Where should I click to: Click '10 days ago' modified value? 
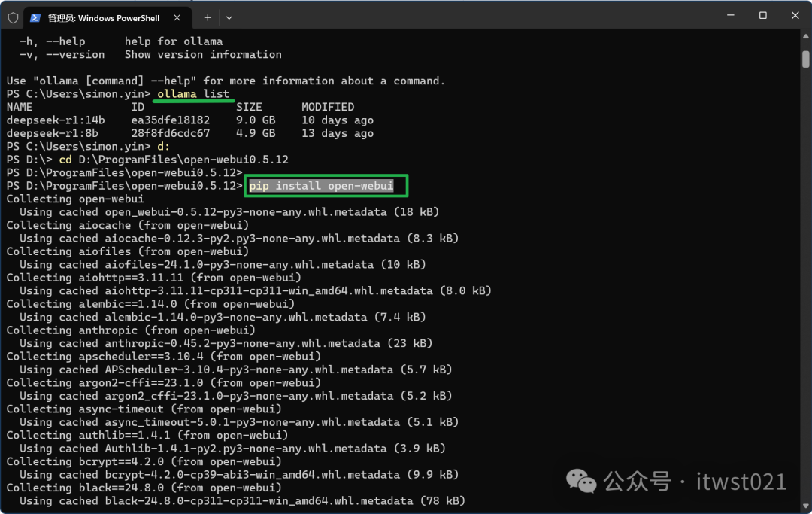coord(338,120)
